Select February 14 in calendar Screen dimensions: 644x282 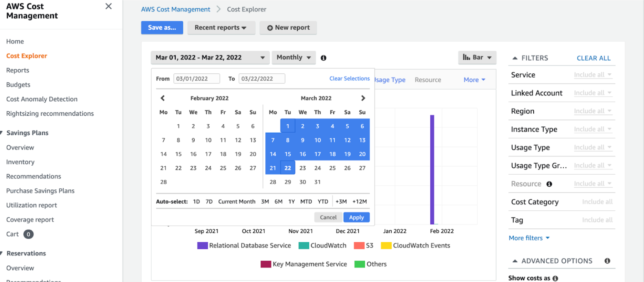pos(163,154)
